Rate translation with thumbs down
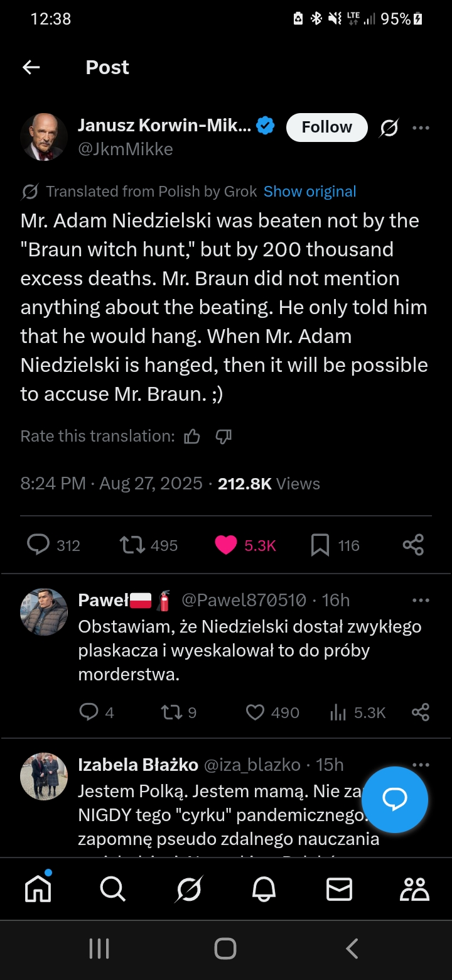The image size is (452, 980). [223, 437]
